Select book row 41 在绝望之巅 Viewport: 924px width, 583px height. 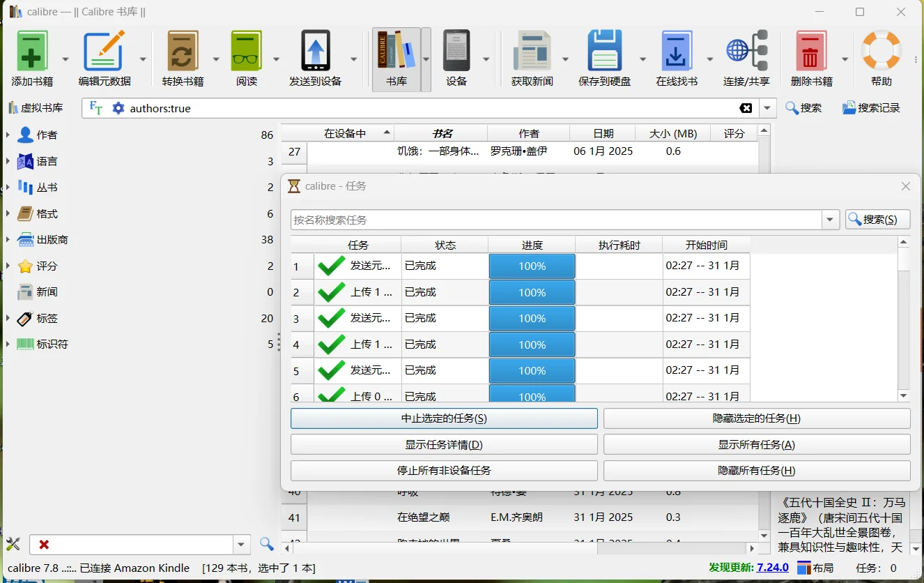point(519,517)
